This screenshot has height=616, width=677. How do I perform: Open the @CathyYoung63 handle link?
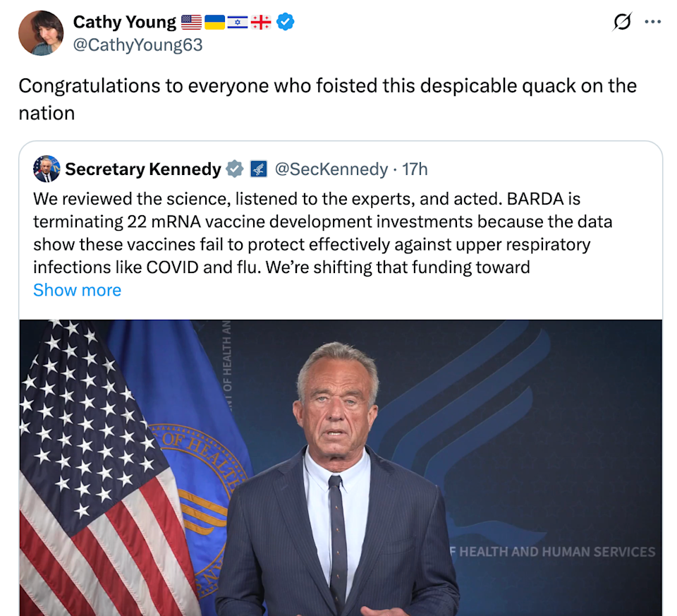click(x=138, y=45)
